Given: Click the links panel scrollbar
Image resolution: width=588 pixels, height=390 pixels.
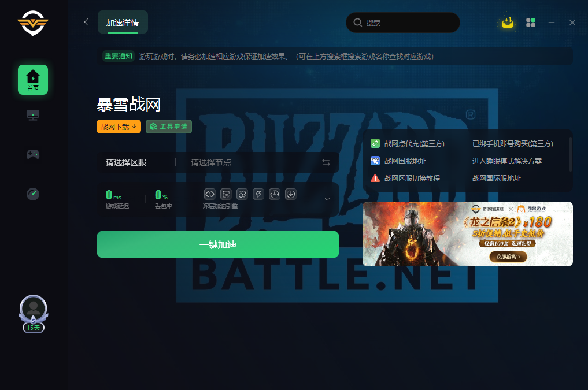Looking at the screenshot, I should point(571,154).
